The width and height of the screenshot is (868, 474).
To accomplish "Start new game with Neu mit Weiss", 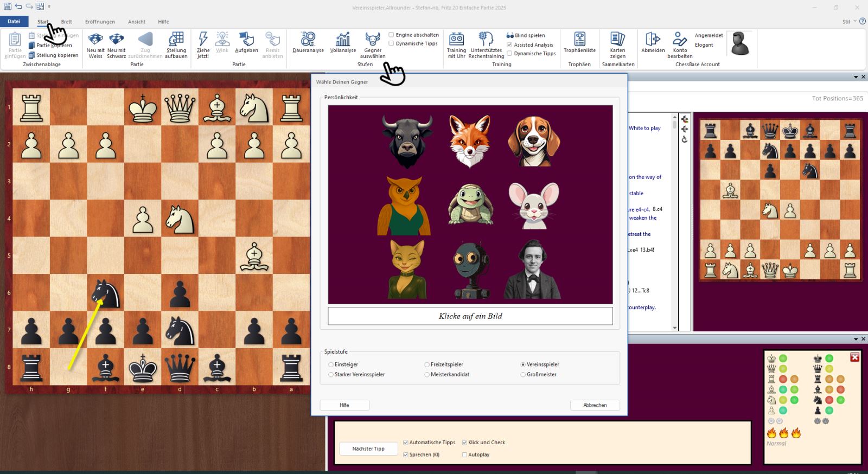I will click(95, 40).
